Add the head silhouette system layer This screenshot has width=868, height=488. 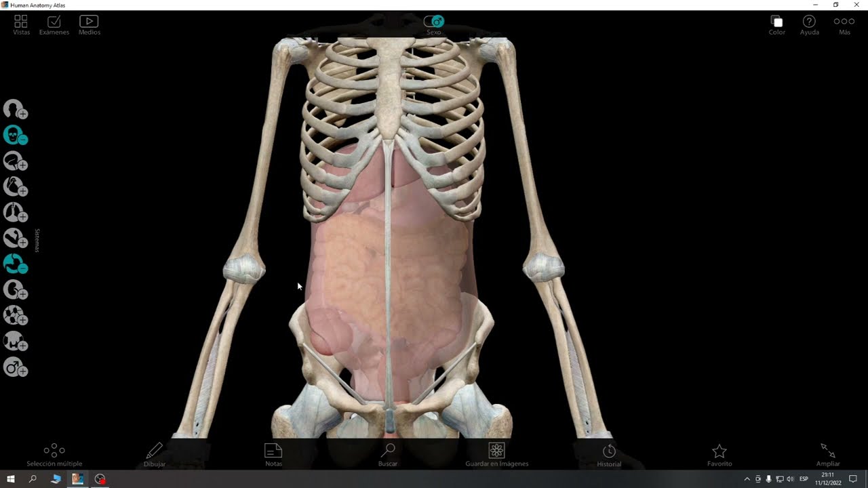click(x=15, y=109)
